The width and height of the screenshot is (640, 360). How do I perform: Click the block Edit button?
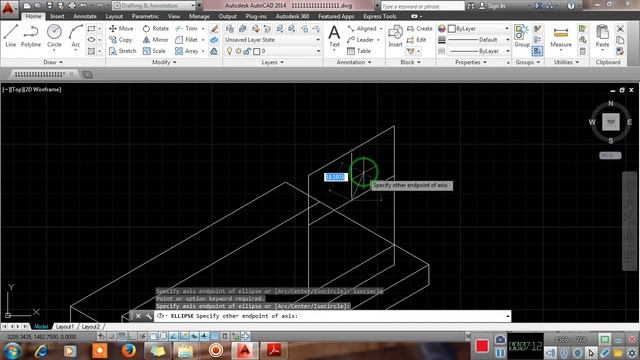pos(417,40)
